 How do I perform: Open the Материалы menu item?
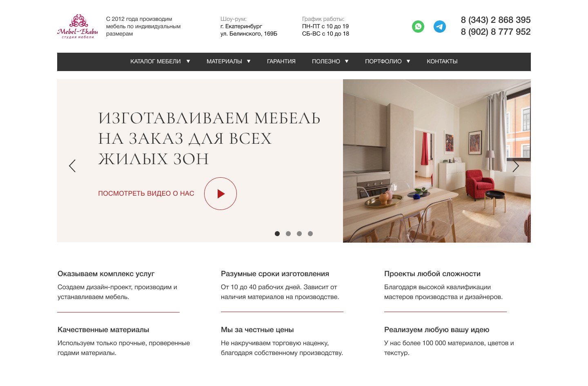[x=224, y=61]
